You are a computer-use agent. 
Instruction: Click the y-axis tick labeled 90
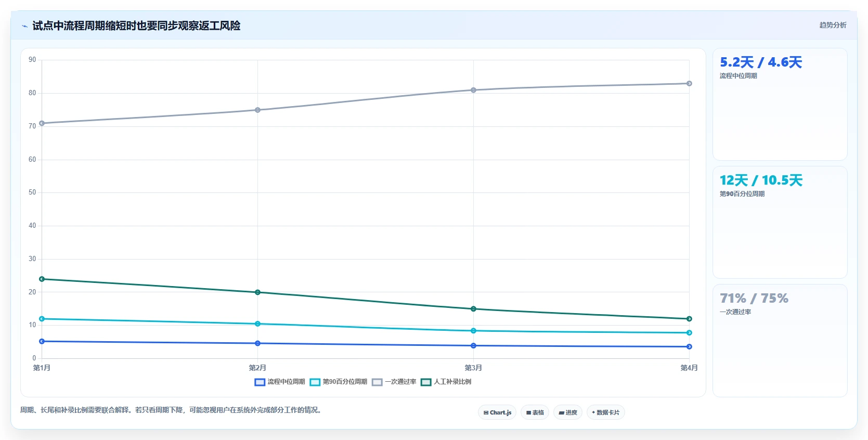click(x=32, y=60)
